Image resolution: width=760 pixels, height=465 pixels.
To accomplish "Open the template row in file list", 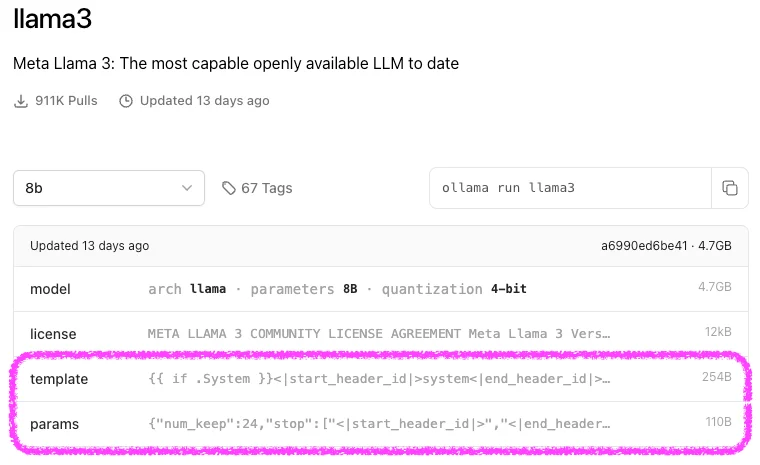I will pyautogui.click(x=59, y=379).
